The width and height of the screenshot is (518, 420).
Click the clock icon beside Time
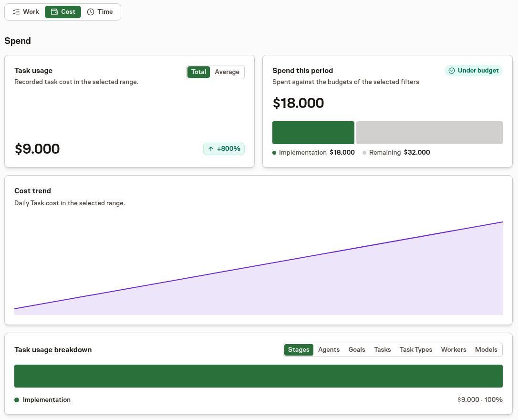click(91, 12)
